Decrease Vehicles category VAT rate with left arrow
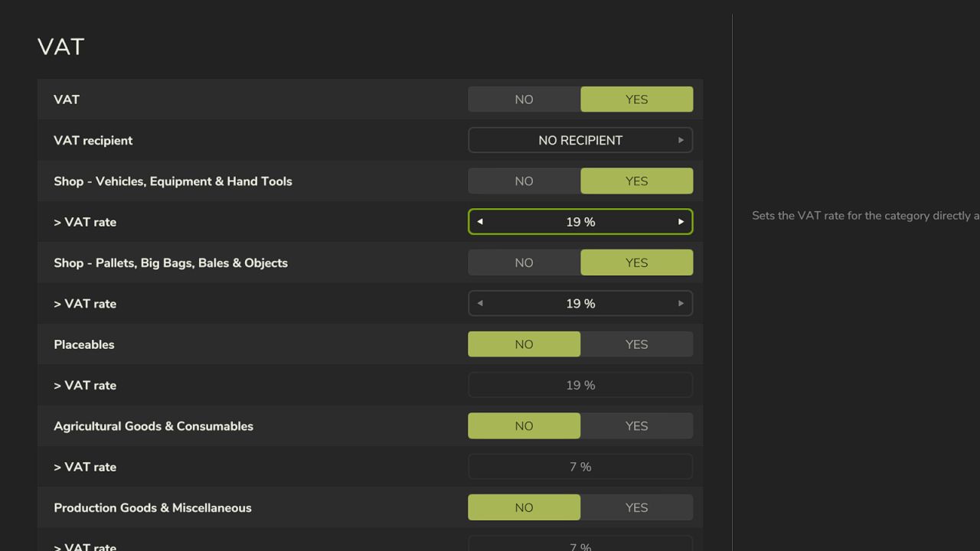 [480, 222]
